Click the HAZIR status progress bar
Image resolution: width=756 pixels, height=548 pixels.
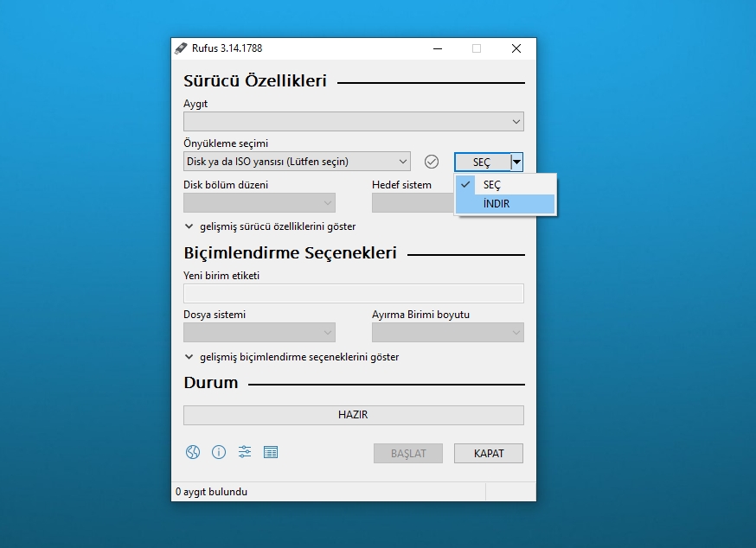pyautogui.click(x=353, y=415)
